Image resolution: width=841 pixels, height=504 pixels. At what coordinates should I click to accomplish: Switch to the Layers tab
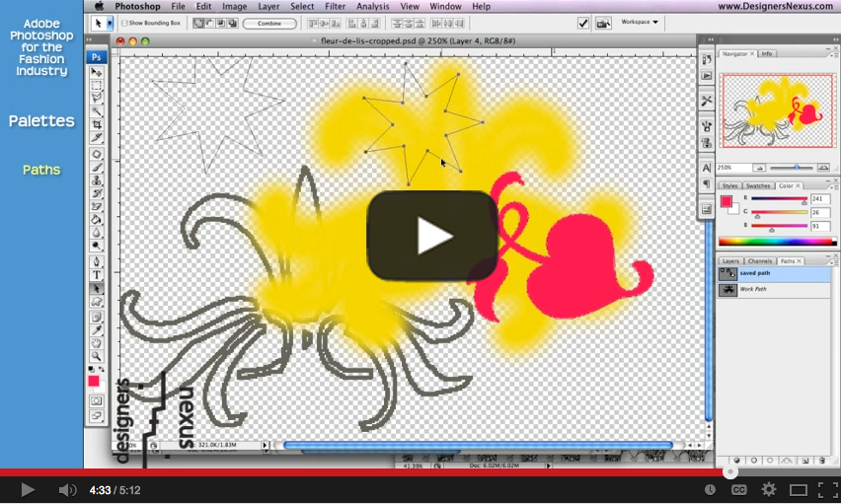pos(730,261)
